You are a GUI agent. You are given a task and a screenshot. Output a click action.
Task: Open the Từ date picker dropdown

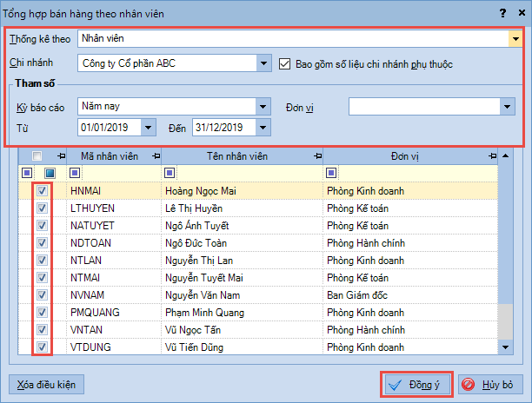[x=149, y=128]
